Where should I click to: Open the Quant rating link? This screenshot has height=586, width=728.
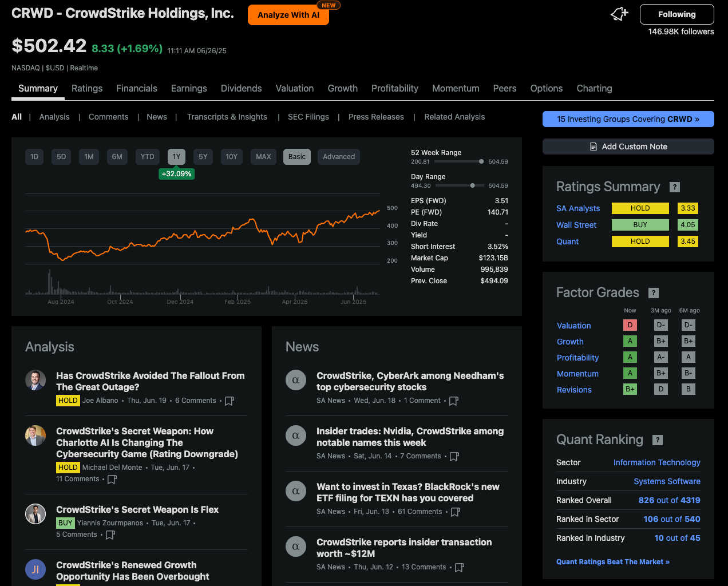coord(567,242)
